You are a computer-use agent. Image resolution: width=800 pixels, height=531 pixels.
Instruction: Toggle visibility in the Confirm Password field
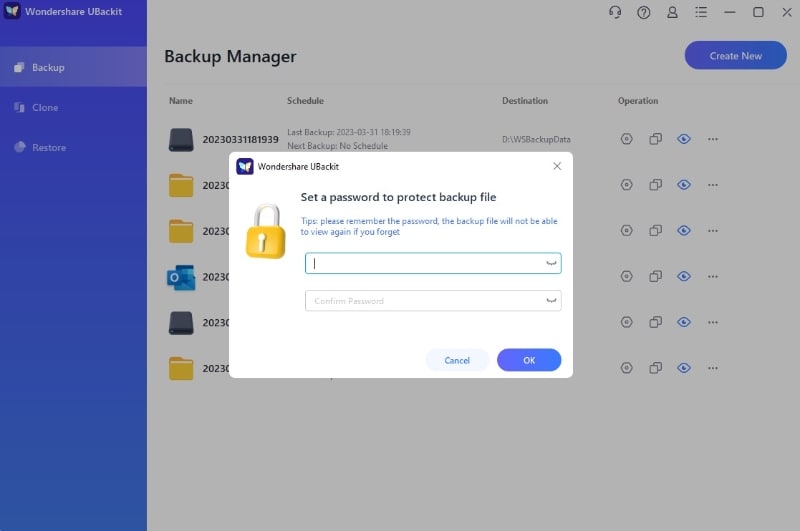(x=551, y=301)
